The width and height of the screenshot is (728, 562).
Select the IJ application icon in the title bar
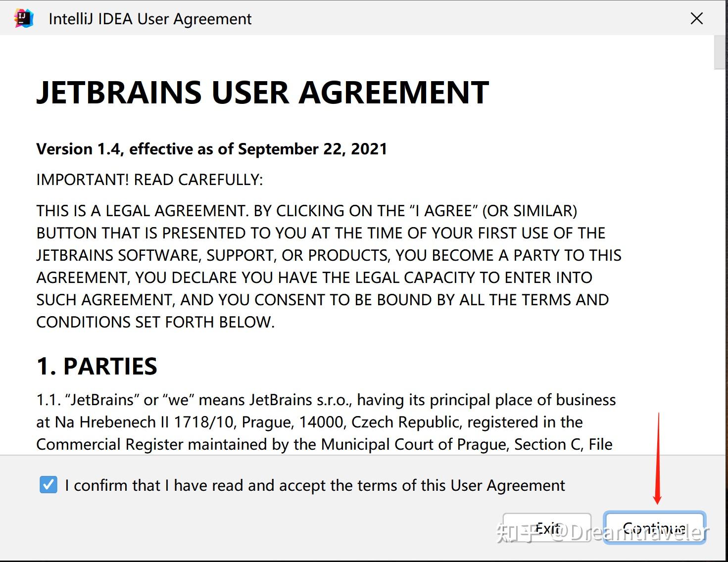point(23,17)
